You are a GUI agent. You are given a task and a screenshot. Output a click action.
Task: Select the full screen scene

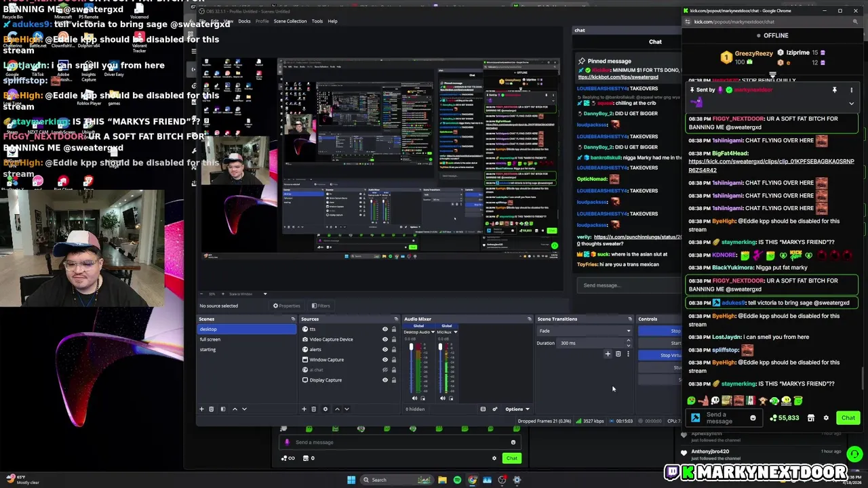pos(247,340)
